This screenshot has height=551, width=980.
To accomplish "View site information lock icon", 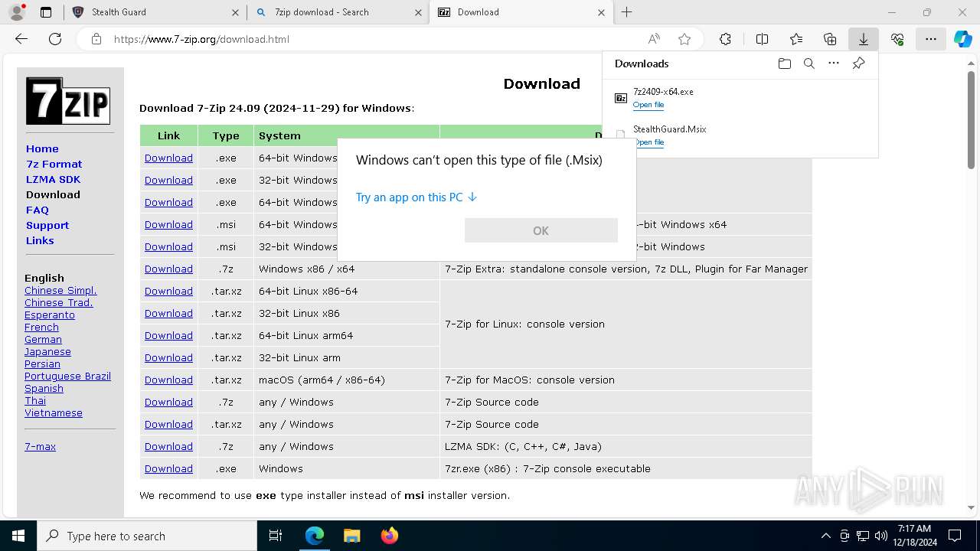I will 96,39.
